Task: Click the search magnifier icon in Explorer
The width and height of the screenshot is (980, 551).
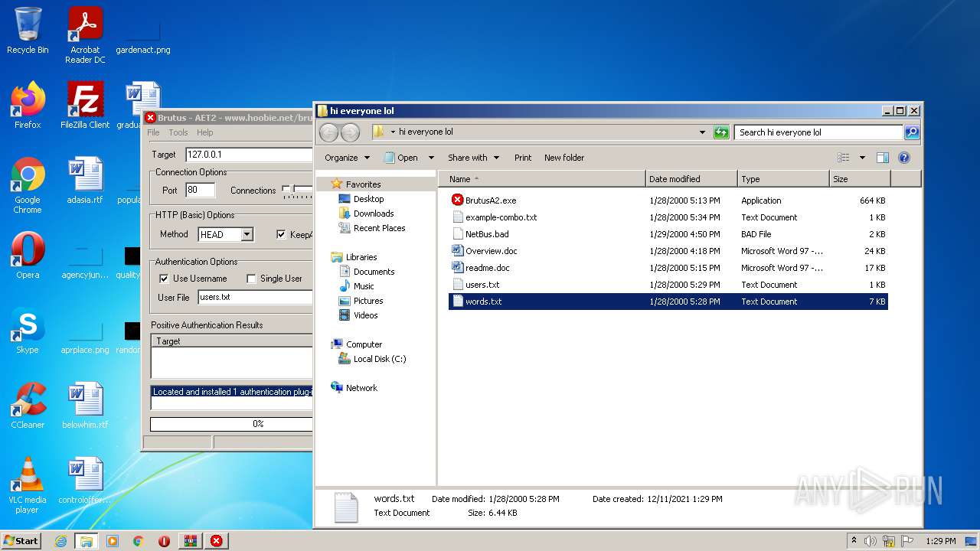Action: [x=911, y=132]
